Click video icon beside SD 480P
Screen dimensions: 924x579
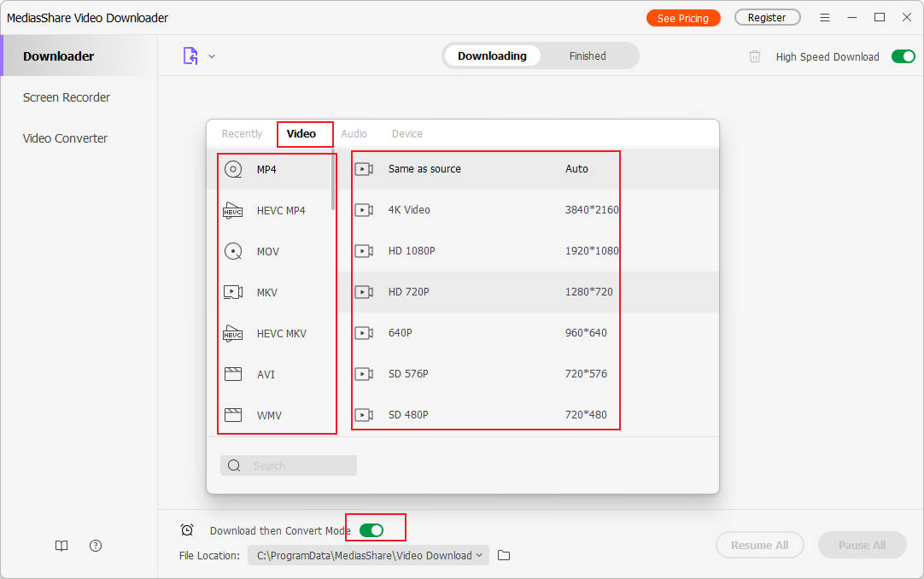click(x=364, y=415)
